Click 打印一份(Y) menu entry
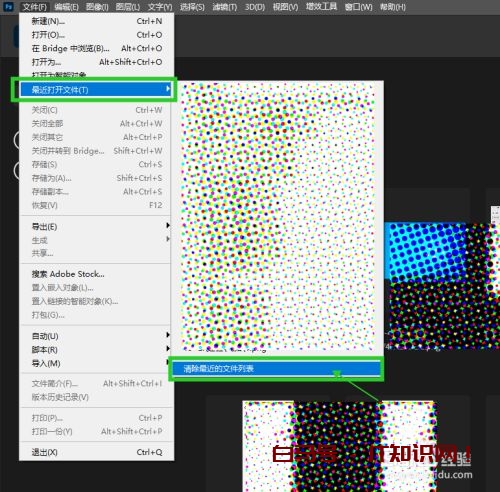This screenshot has width=500, height=492. (97, 431)
